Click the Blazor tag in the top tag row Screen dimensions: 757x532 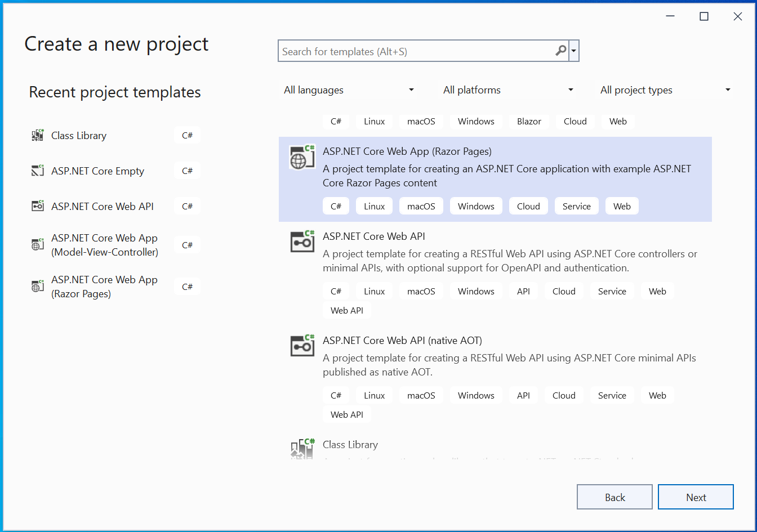click(x=529, y=121)
